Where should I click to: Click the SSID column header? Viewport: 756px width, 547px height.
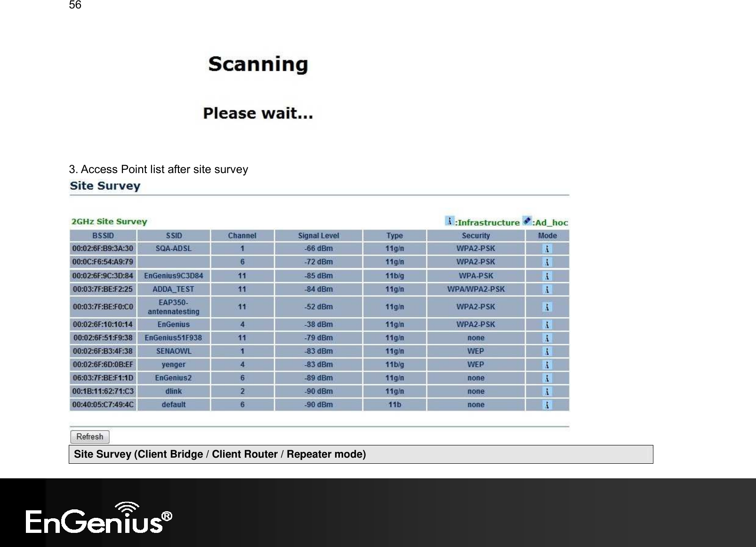174,236
